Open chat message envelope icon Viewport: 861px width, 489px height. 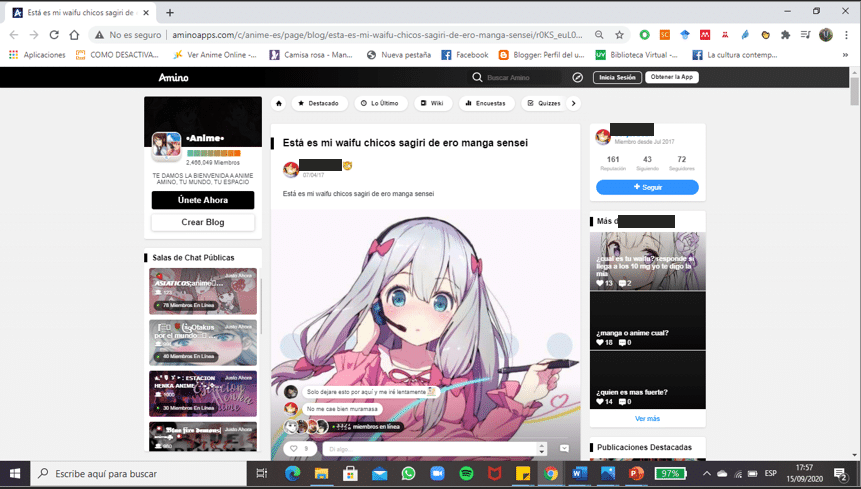tap(564, 448)
